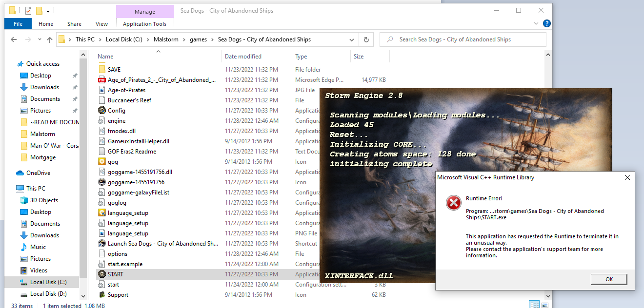Select the Launch Sea Dogs shortcut icon
This screenshot has height=308, width=644.
[x=102, y=244]
